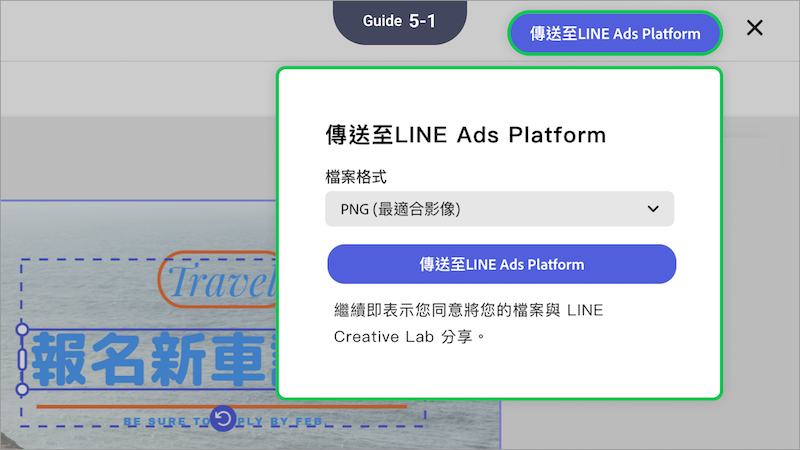
Task: Click the pill-shaped left-edge width handle
Action: pyautogui.click(x=22, y=359)
